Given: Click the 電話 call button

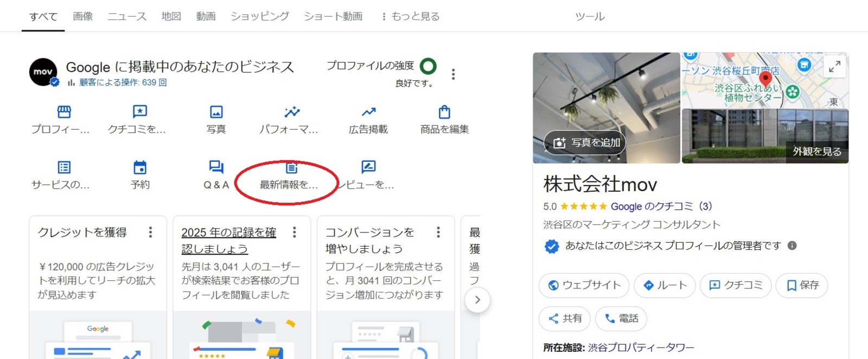Looking at the screenshot, I should coord(621,319).
